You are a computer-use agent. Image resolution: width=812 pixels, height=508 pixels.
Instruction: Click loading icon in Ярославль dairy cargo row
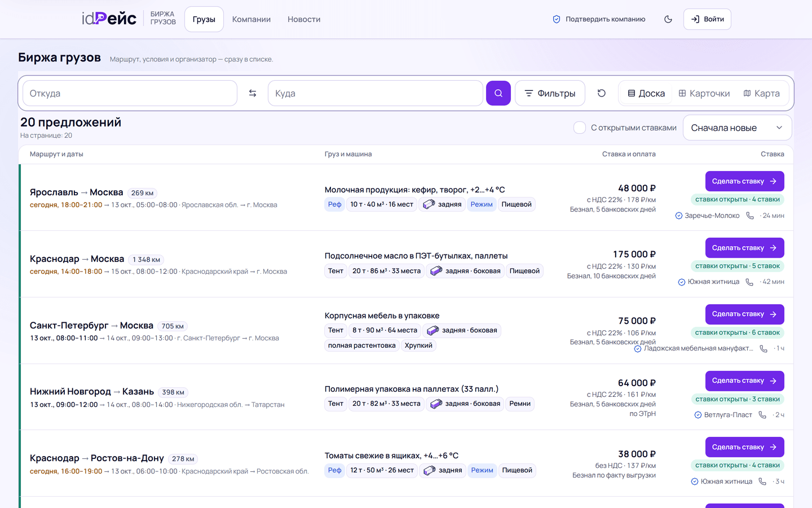point(429,204)
